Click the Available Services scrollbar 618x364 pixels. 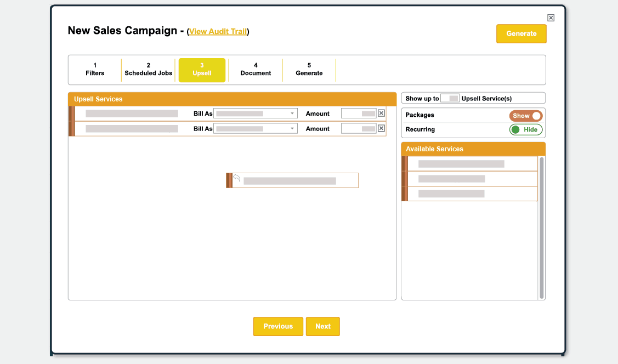pos(542,228)
